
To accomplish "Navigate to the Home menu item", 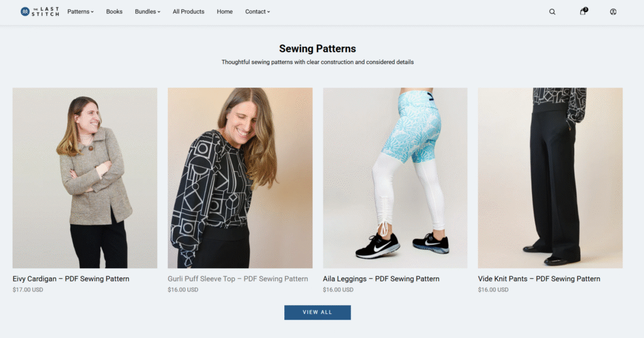I will (225, 11).
